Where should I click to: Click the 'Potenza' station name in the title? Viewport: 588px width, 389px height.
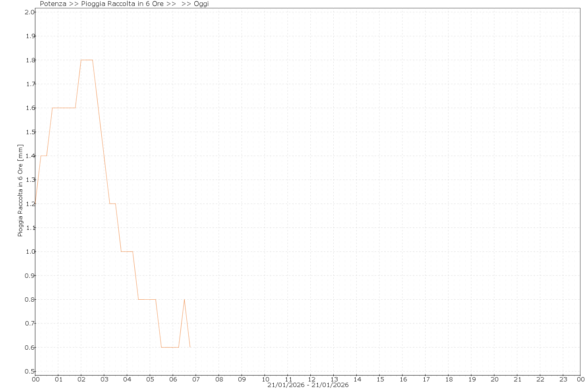click(53, 4)
